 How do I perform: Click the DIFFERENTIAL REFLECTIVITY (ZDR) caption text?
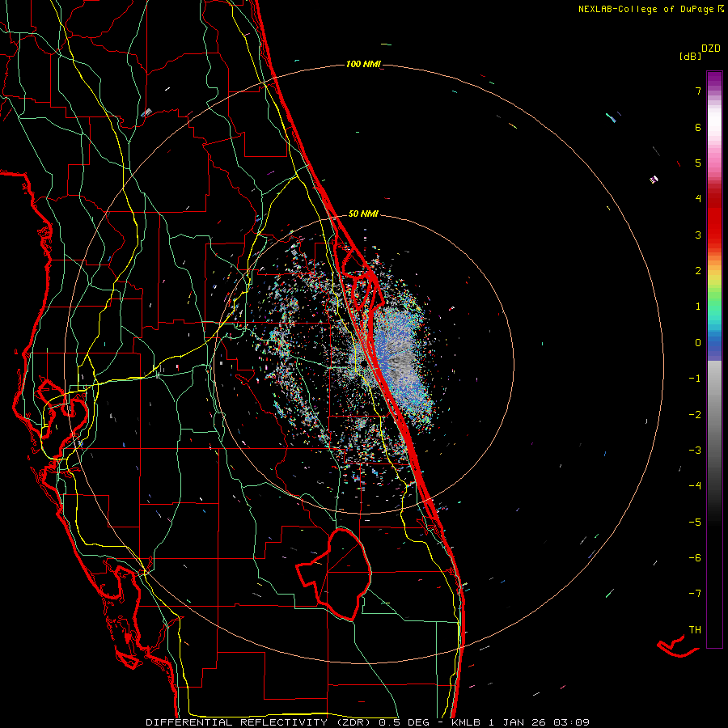tap(258, 722)
